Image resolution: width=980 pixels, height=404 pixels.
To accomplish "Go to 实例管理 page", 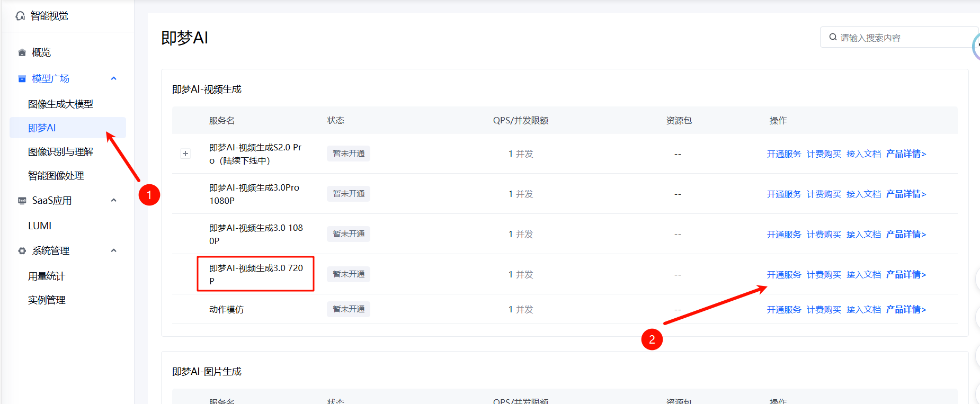I will pyautogui.click(x=47, y=300).
